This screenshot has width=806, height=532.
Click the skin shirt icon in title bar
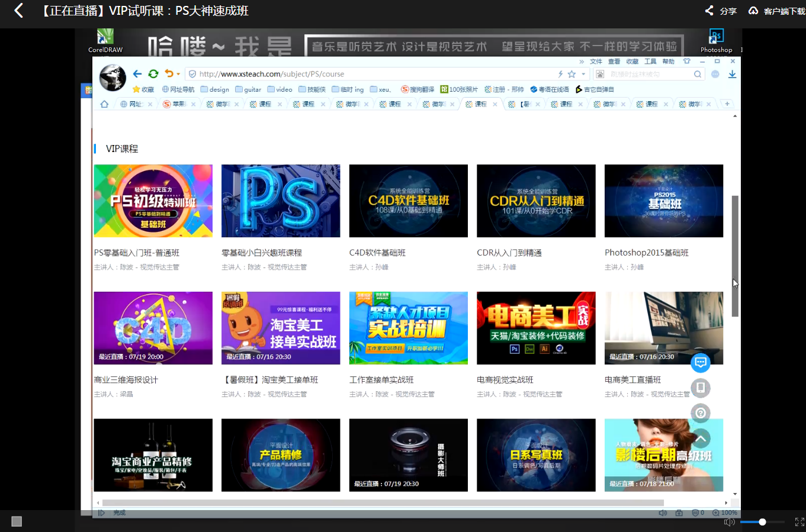pyautogui.click(x=687, y=61)
